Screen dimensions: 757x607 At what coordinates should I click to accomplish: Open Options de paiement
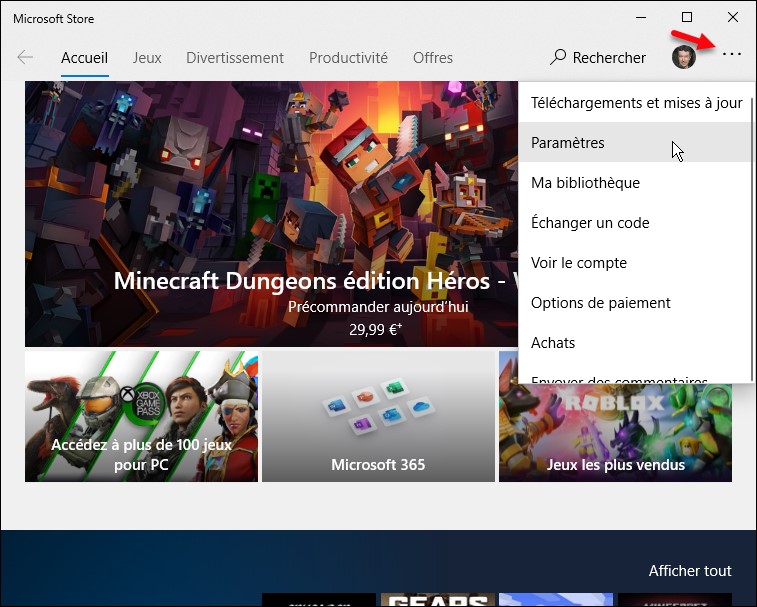click(x=600, y=303)
